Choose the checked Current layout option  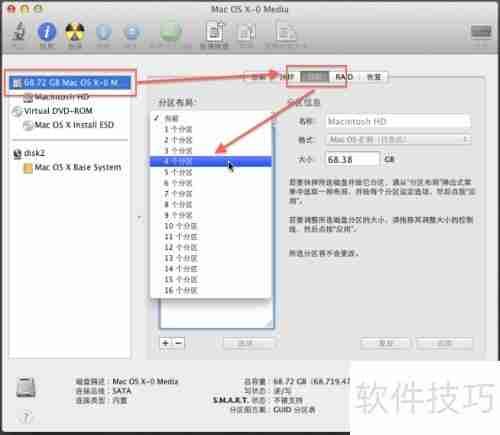(211, 118)
